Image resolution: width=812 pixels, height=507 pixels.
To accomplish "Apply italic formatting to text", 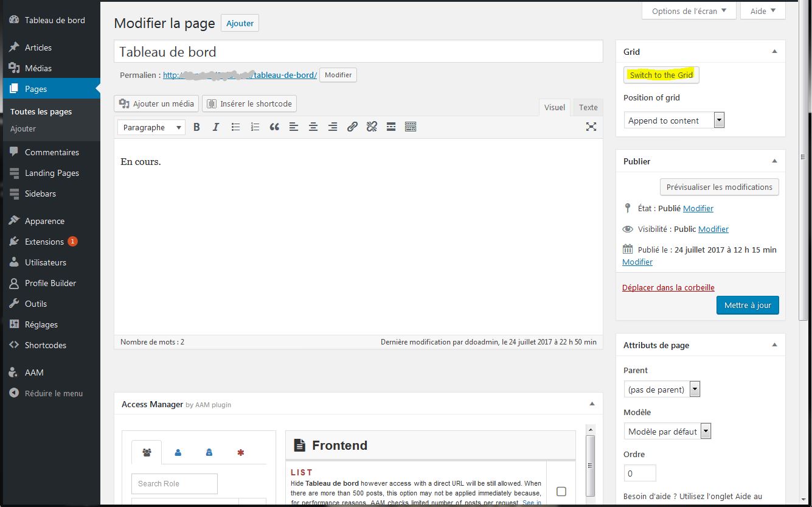I will click(215, 127).
